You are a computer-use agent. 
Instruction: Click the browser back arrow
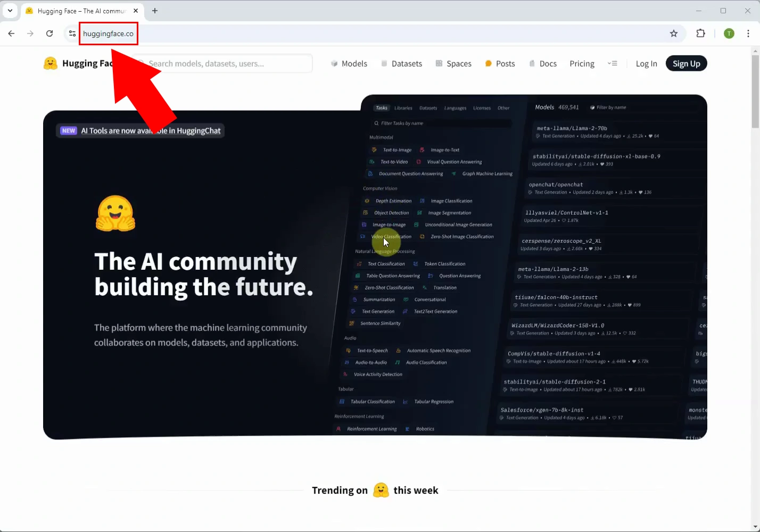coord(11,34)
